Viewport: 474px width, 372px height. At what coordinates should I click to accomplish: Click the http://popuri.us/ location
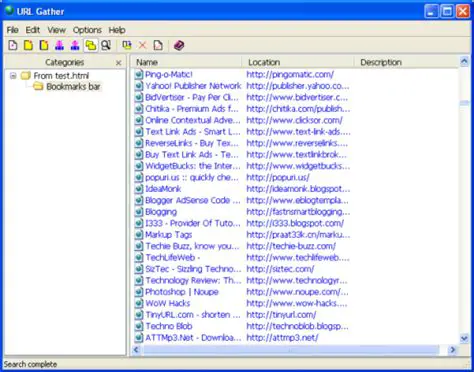pyautogui.click(x=278, y=177)
